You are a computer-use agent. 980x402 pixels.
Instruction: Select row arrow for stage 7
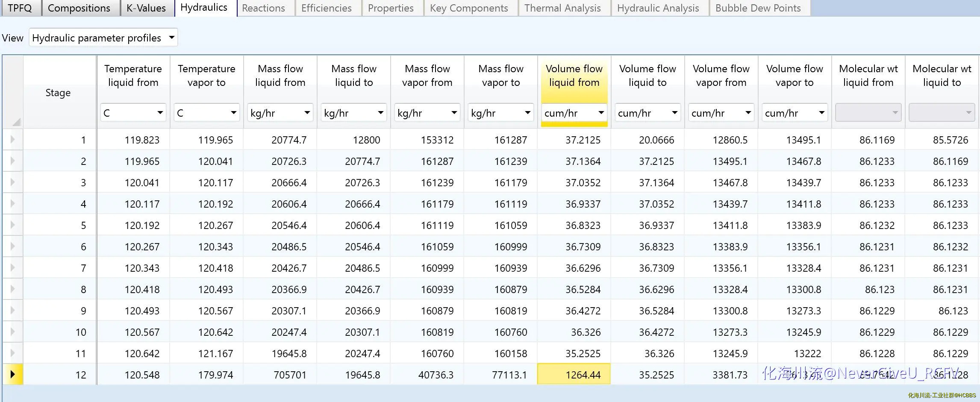pos(13,267)
